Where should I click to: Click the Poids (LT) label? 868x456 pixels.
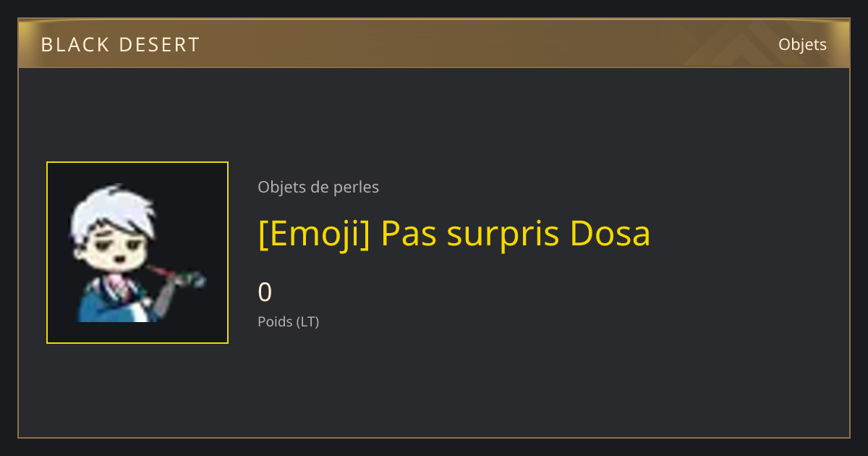[288, 321]
